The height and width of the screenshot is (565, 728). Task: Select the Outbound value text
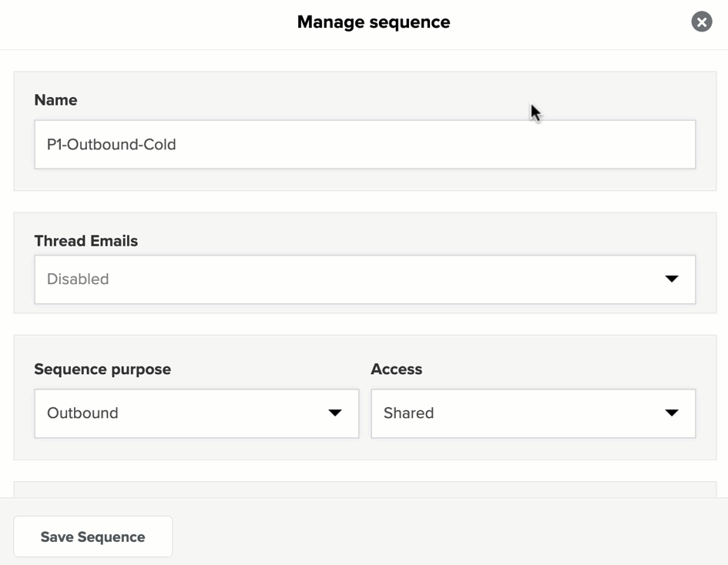[x=82, y=413]
